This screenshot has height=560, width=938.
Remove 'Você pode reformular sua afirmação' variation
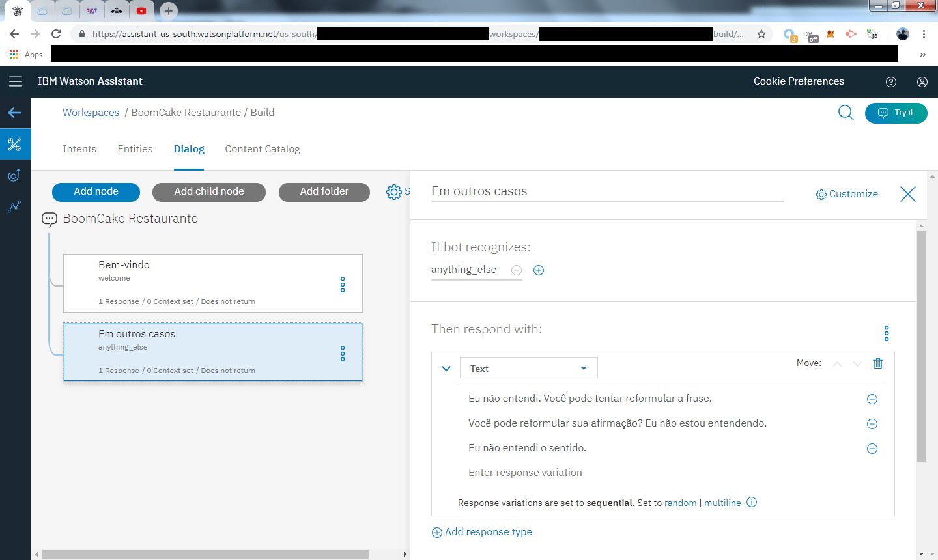[872, 424]
